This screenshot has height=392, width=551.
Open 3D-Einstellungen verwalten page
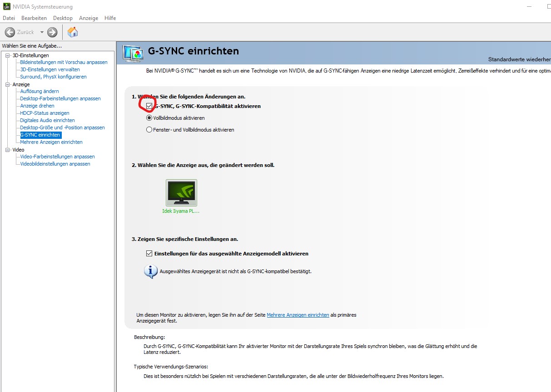50,69
